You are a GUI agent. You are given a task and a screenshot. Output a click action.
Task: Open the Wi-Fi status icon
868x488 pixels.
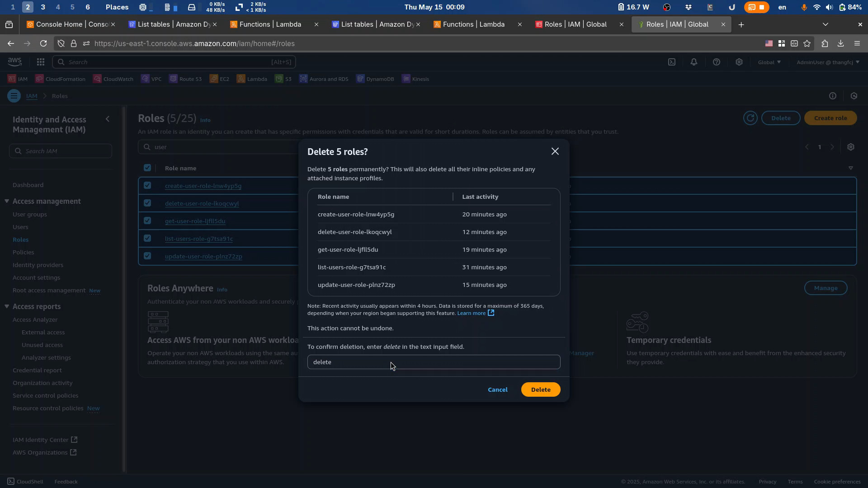pos(816,7)
